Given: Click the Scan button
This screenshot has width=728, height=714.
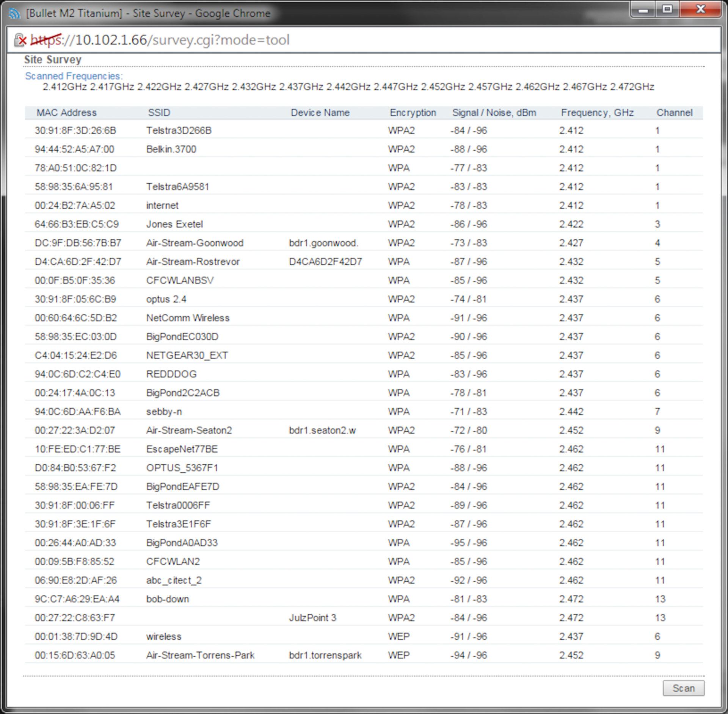Looking at the screenshot, I should click(683, 688).
